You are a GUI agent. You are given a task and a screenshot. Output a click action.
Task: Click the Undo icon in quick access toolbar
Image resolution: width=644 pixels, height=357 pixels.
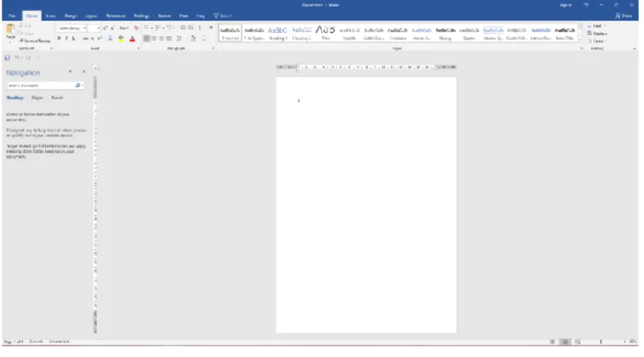(x=17, y=57)
